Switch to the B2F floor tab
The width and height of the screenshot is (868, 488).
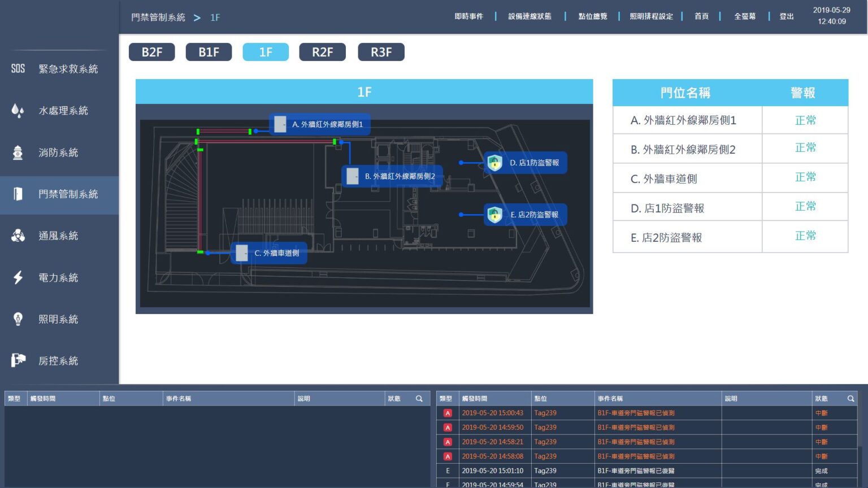pyautogui.click(x=151, y=52)
